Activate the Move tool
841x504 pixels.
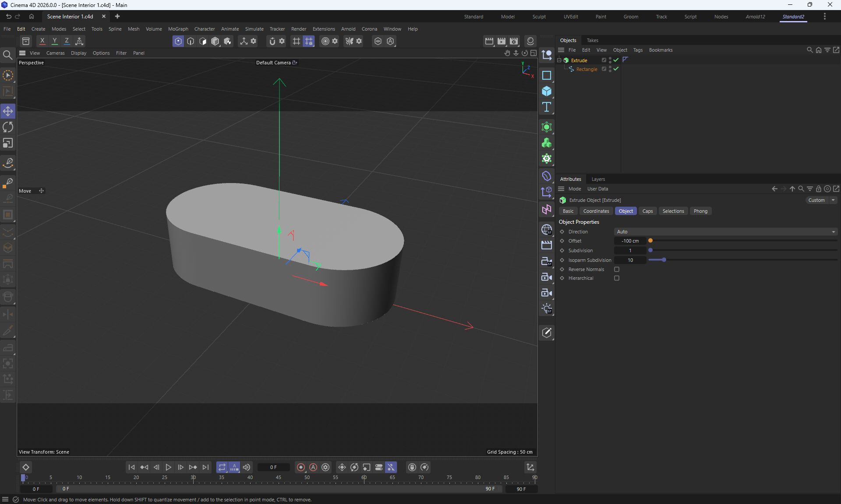(x=8, y=111)
